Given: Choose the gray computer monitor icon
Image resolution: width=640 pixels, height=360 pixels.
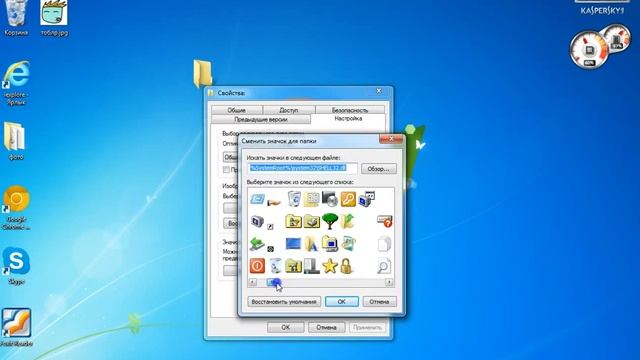Looking at the screenshot, I should tap(257, 221).
